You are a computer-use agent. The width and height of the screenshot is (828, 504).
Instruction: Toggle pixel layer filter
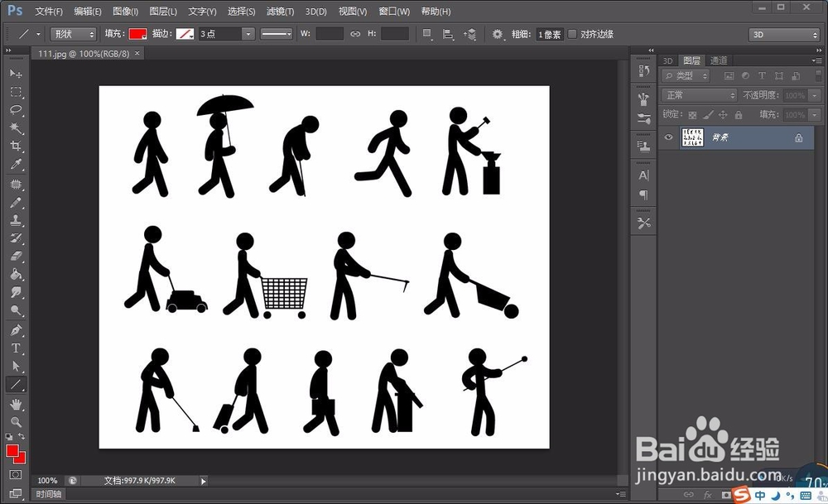729,76
